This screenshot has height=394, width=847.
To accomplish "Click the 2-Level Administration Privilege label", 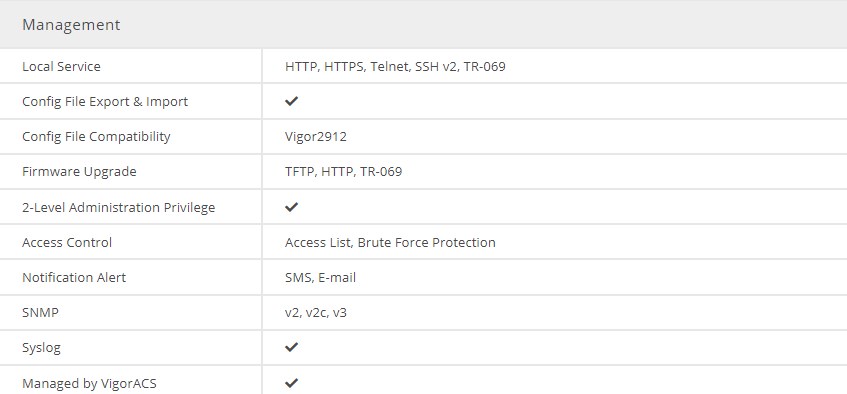I will coord(119,208).
